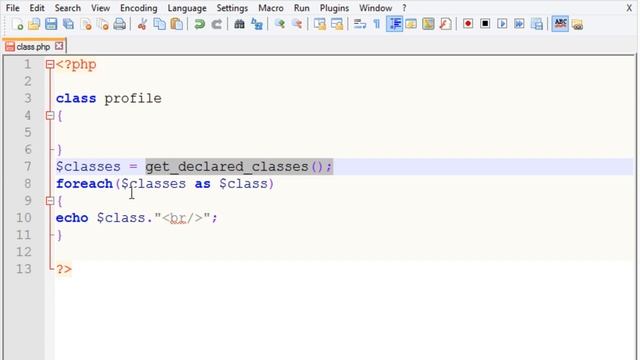Click the closing ?> tag

[64, 269]
